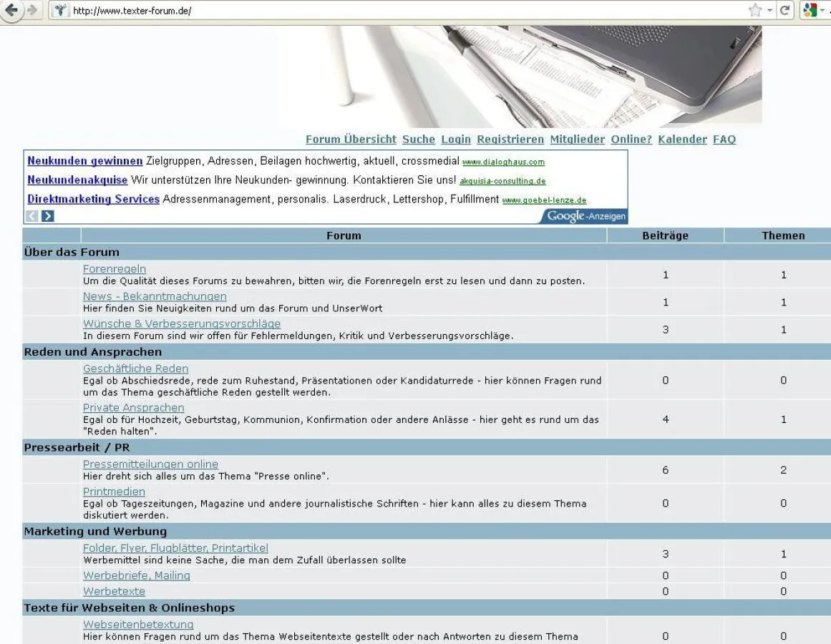Screen dimensions: 831x644
Task: Bookmark page with the star icon
Action: (754, 11)
